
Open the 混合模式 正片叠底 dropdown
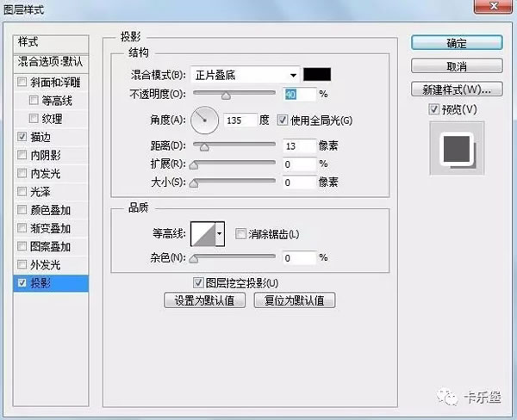tap(245, 75)
